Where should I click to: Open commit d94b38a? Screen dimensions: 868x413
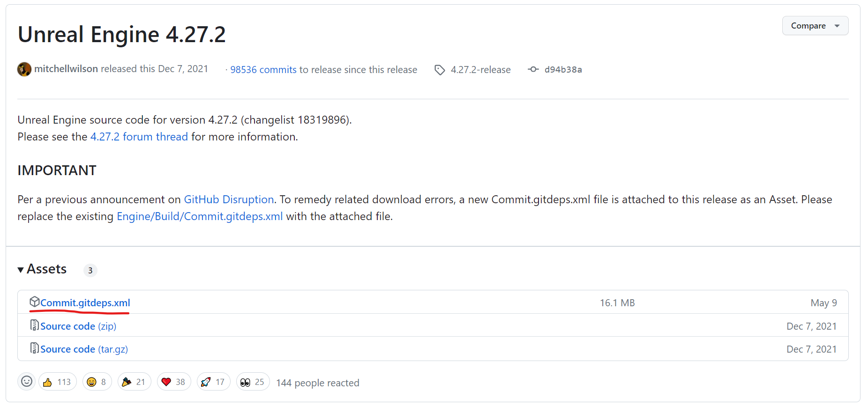click(563, 70)
